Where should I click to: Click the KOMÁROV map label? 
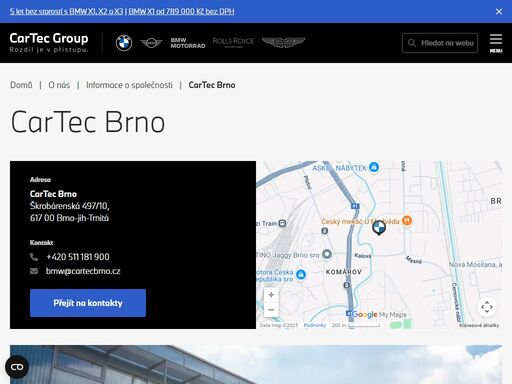click(344, 272)
